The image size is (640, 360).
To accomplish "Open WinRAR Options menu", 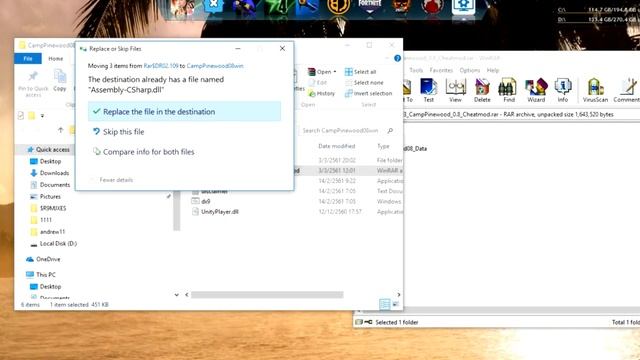I will (469, 70).
